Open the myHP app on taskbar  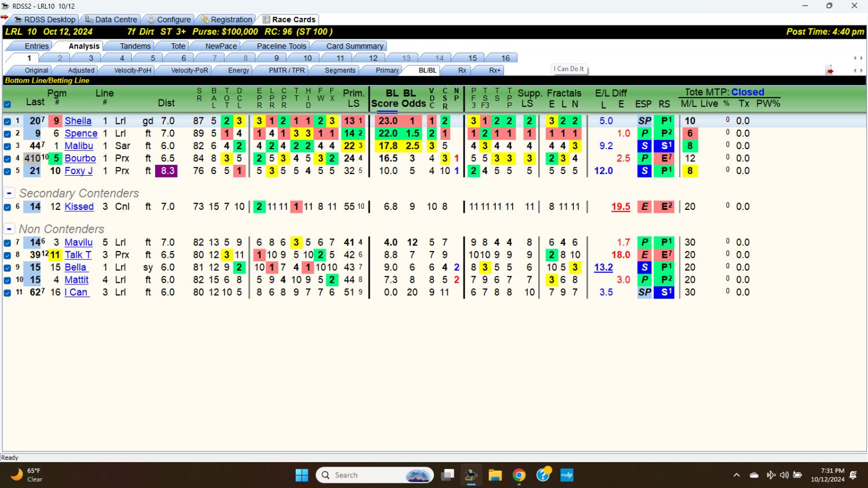(x=567, y=475)
